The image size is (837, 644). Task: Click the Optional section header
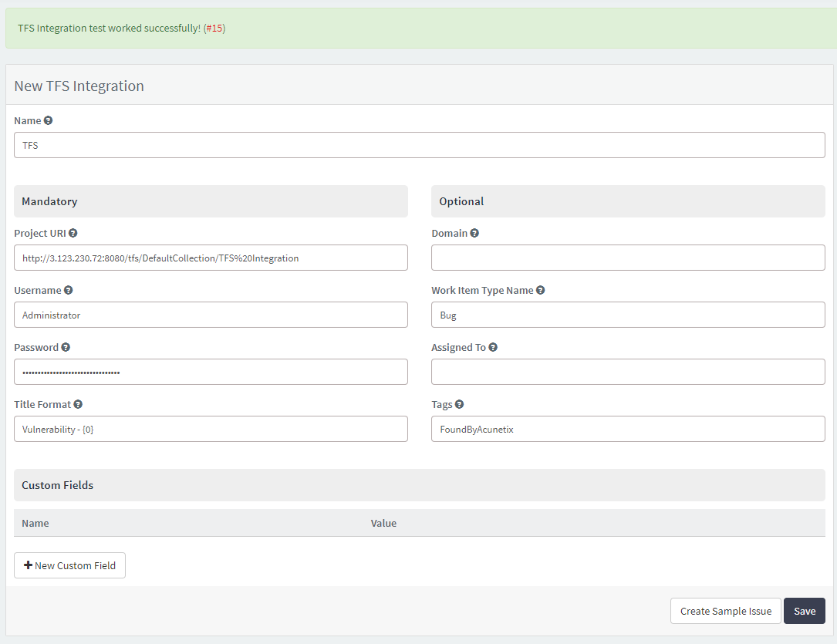628,201
